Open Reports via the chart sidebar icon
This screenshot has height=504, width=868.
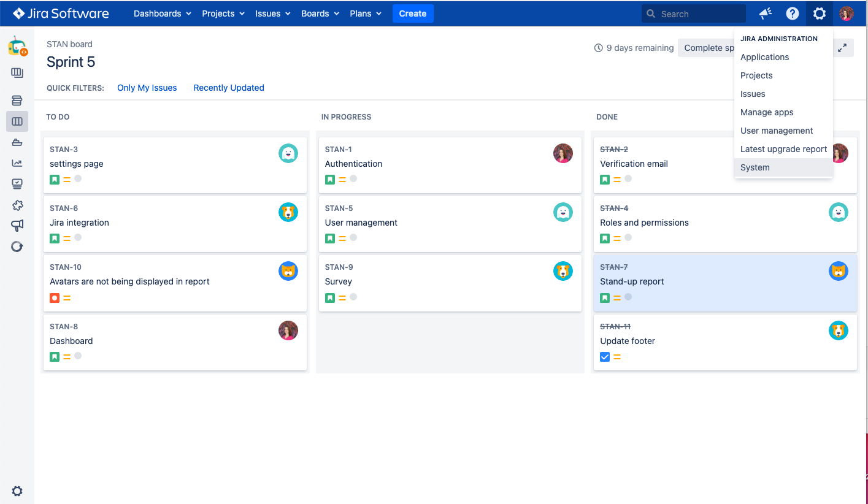coord(17,163)
